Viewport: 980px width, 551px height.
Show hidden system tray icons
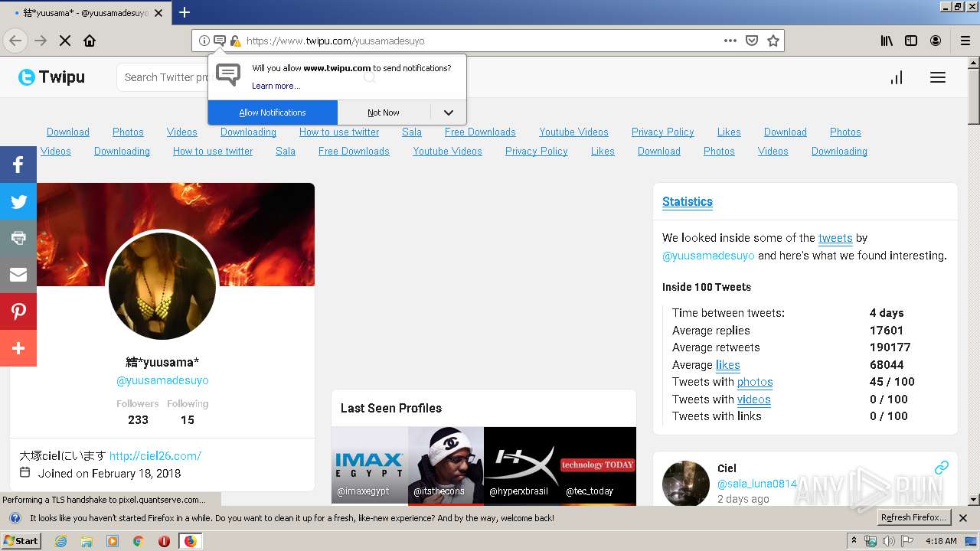point(854,541)
